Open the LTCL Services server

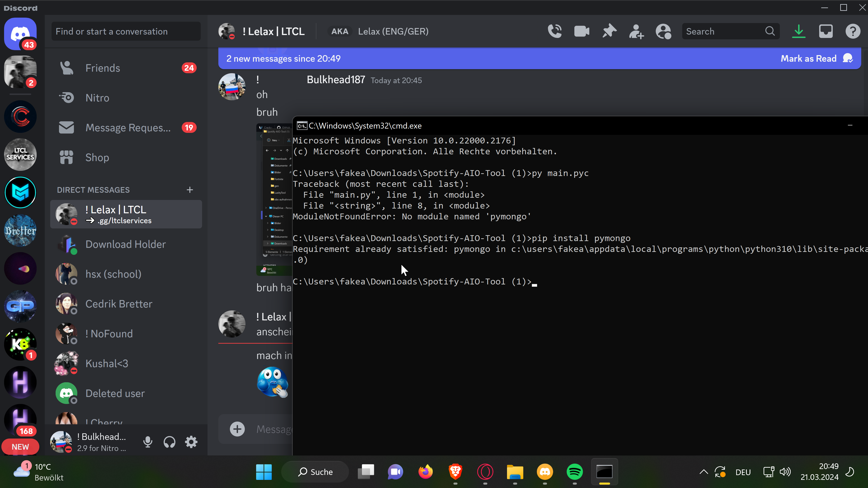(x=20, y=154)
